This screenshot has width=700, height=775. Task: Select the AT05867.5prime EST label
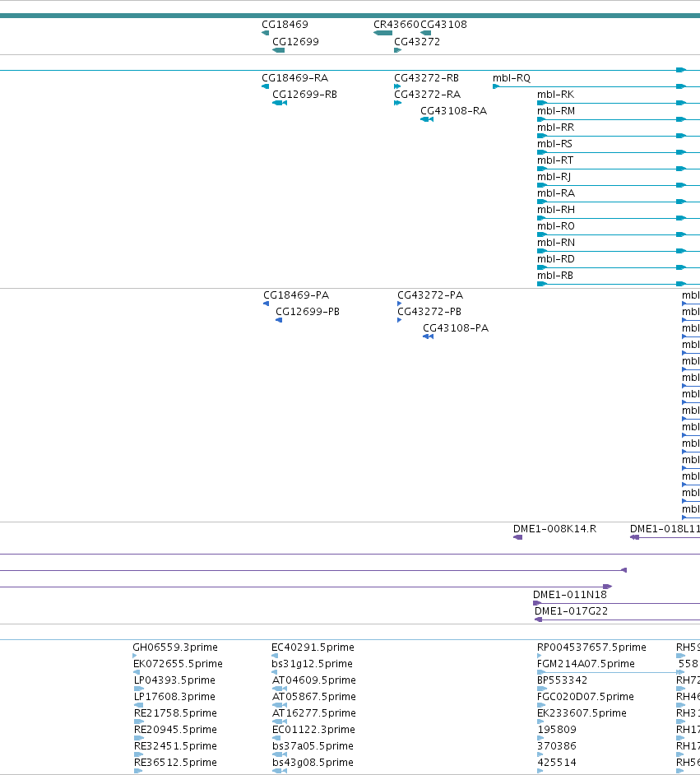click(x=313, y=696)
